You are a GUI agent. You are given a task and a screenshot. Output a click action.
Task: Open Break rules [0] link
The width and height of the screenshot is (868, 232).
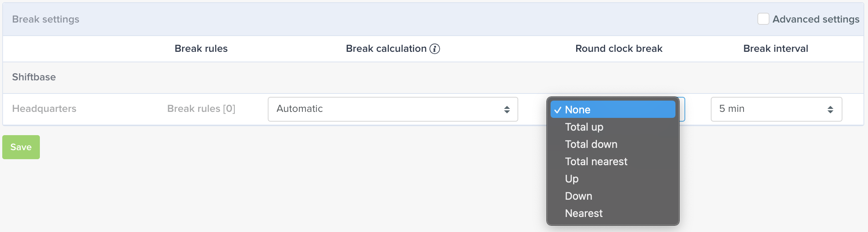coord(201,109)
